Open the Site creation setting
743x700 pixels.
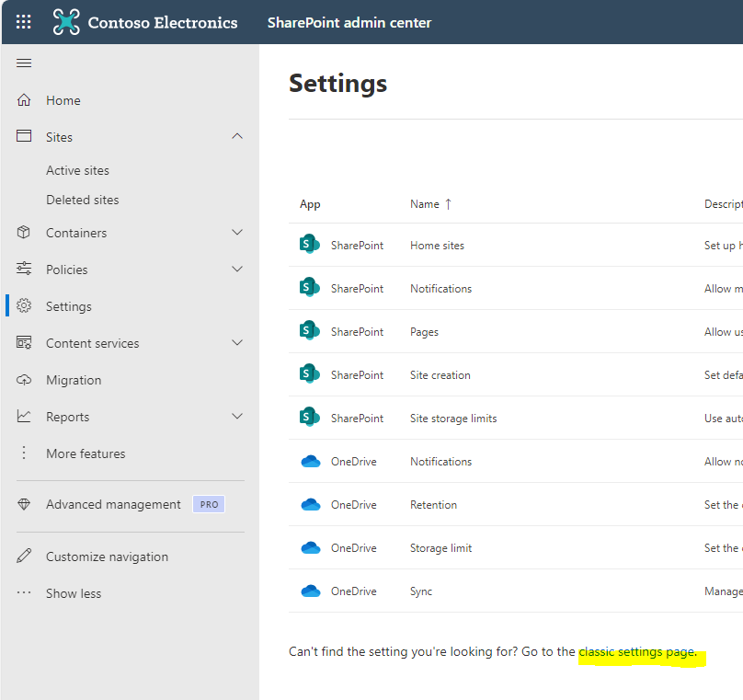pyautogui.click(x=440, y=375)
